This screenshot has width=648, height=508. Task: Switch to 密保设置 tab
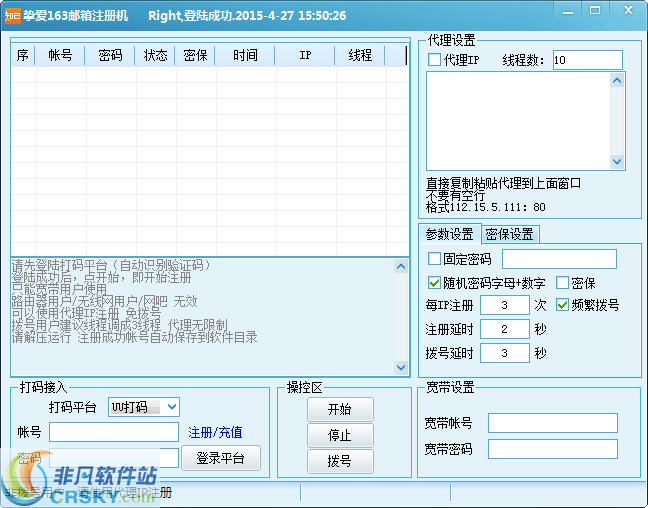(x=510, y=234)
